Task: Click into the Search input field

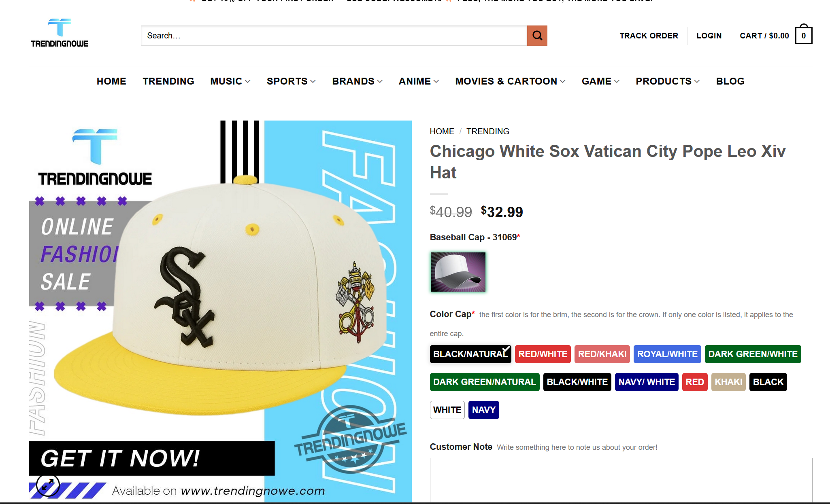Action: (334, 36)
